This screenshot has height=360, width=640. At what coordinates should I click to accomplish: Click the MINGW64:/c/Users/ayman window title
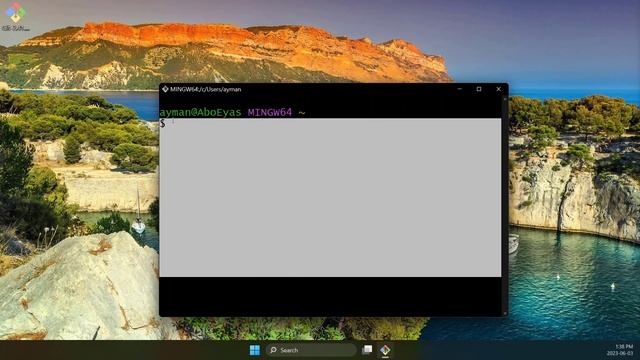coord(205,89)
